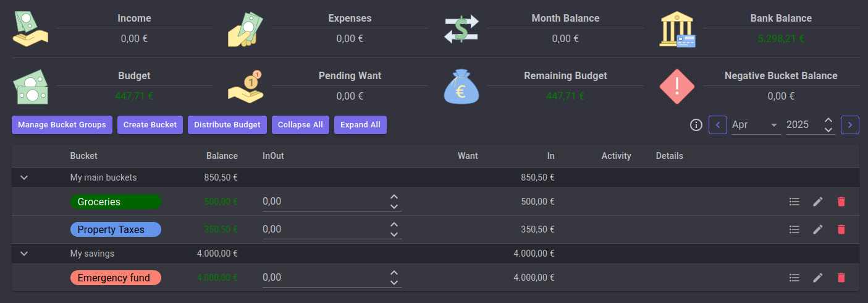Edit the Property Taxes bucket
This screenshot has height=303, width=868.
(x=818, y=229)
